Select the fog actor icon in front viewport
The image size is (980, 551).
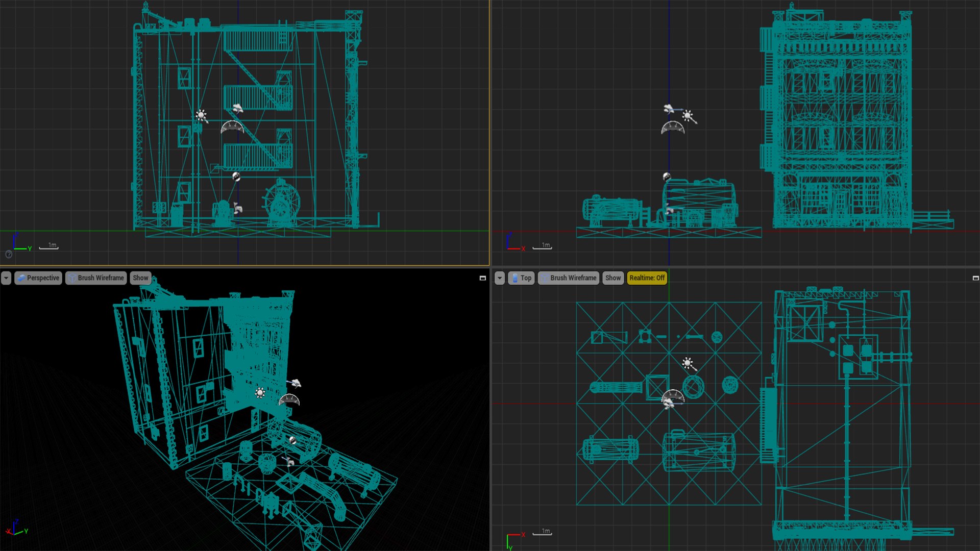(x=669, y=108)
